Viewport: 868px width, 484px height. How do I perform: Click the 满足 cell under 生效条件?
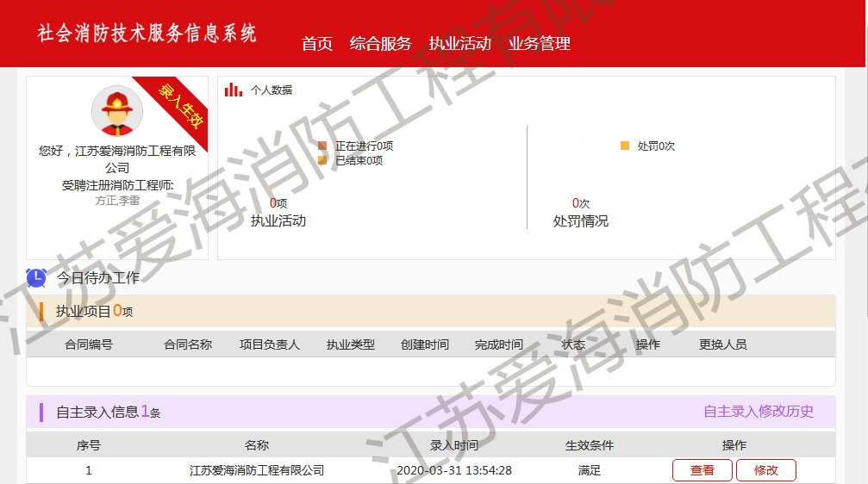589,470
